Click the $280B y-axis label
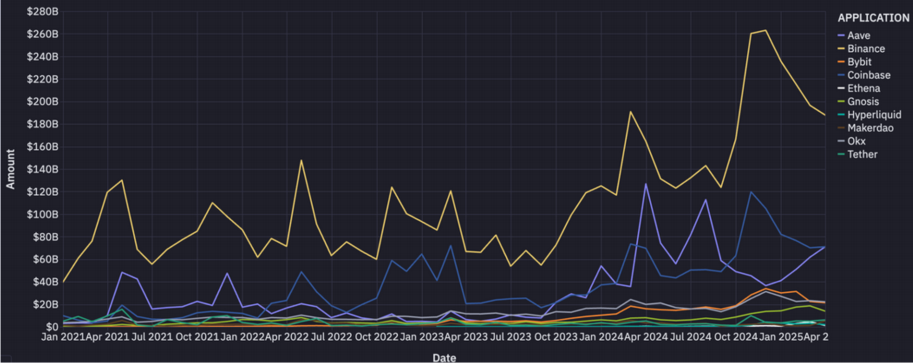Image resolution: width=913 pixels, height=363 pixels. (43, 12)
